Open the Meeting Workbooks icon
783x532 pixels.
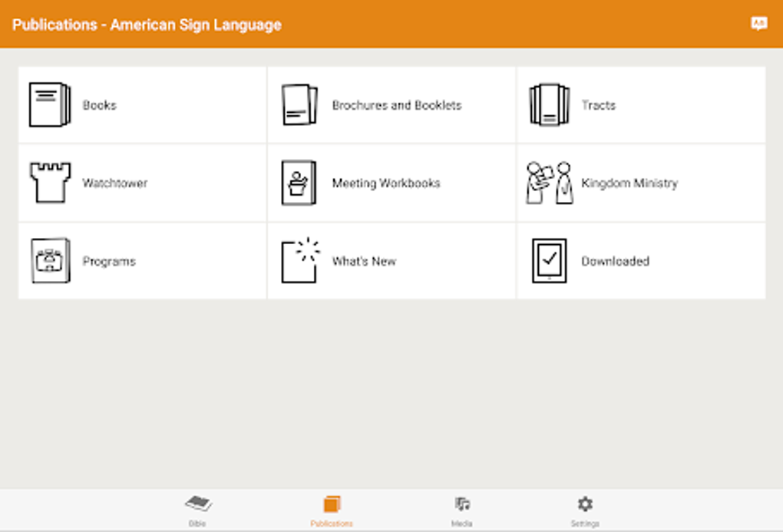click(300, 183)
